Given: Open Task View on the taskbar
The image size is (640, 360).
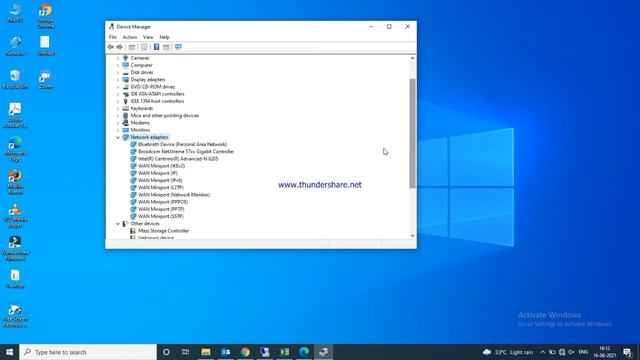Looking at the screenshot, I should click(185, 352).
